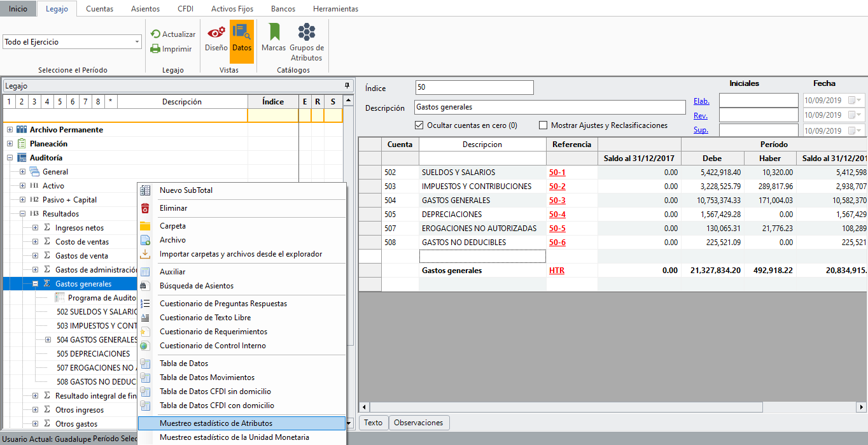Open the 50-1 reference link

pyautogui.click(x=557, y=173)
